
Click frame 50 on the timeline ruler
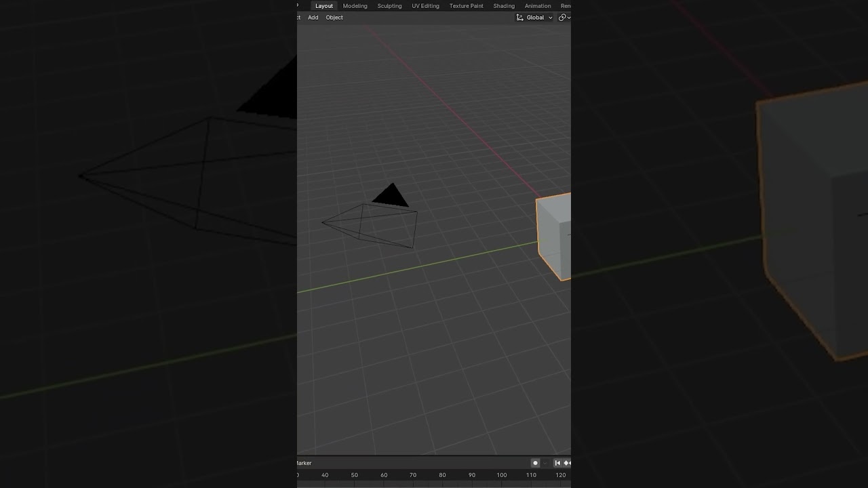pyautogui.click(x=354, y=475)
